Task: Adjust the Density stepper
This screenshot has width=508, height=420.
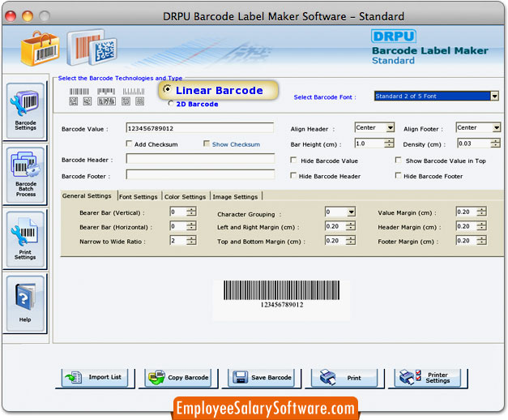Action: (495, 143)
